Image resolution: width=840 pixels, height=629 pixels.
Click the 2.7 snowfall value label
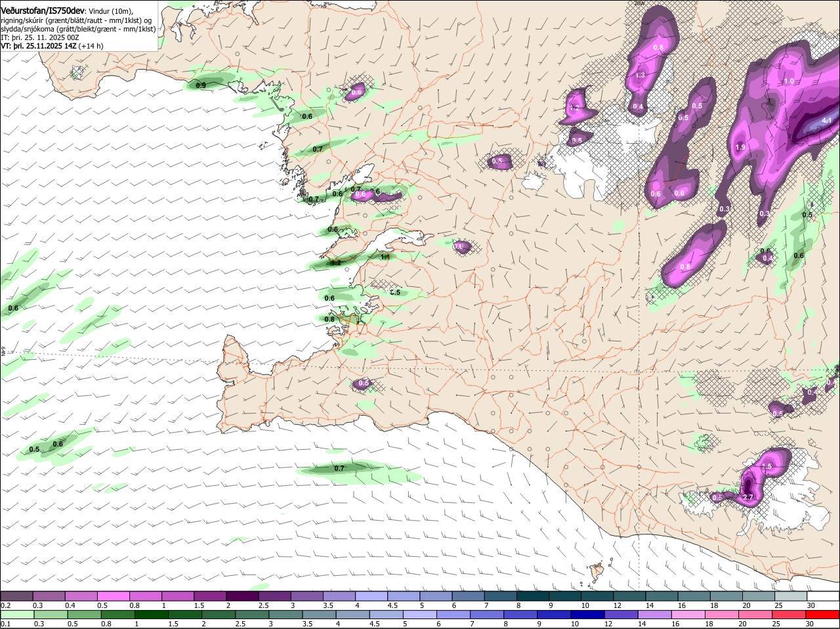748,497
